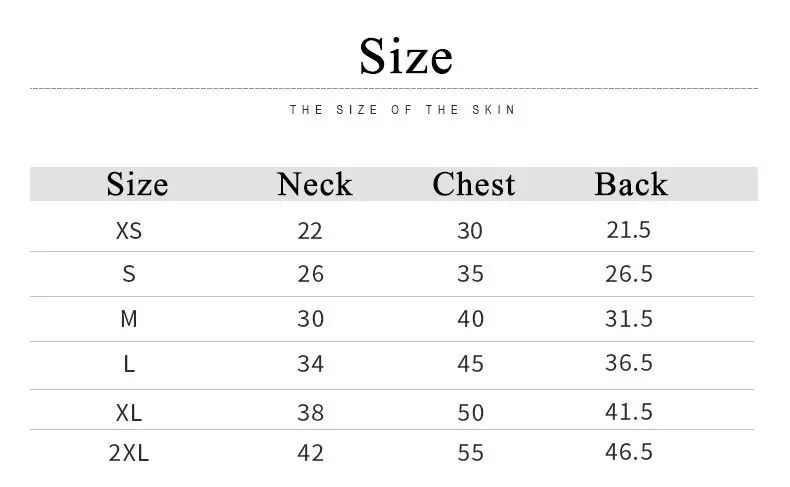
Task: Click the XS neck value 22
Action: pyautogui.click(x=310, y=231)
